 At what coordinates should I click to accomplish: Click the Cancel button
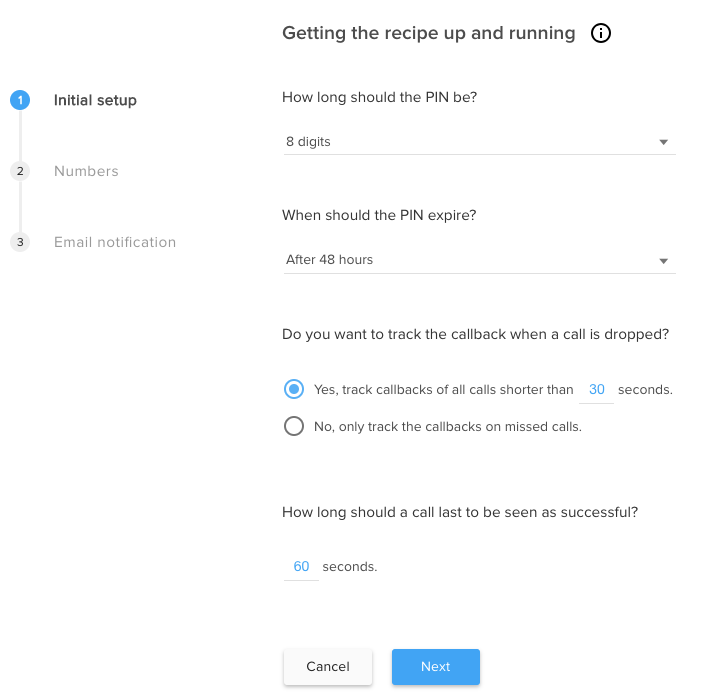(328, 667)
